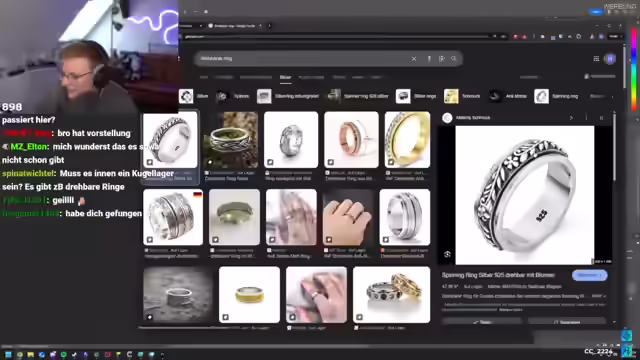Screen dimensions: 640x360
Task: Click next-chips arrow at the end of the filter row
Action: pos(612,97)
